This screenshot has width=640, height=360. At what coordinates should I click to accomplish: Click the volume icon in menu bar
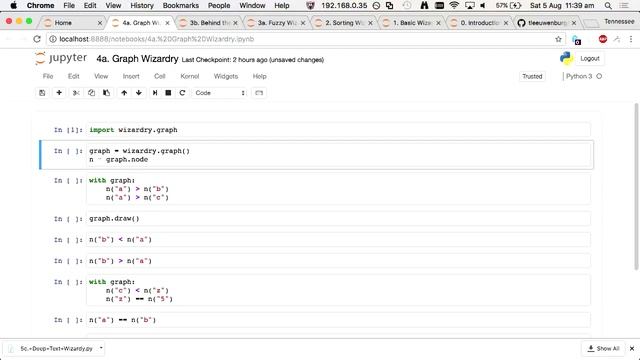pyautogui.click(x=483, y=6)
